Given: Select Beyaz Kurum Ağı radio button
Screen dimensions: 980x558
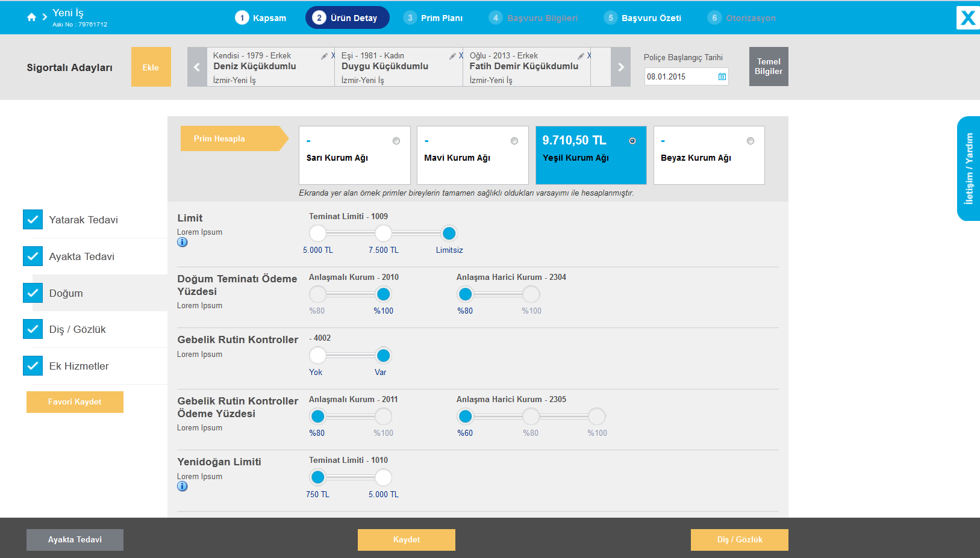Looking at the screenshot, I should click(751, 141).
